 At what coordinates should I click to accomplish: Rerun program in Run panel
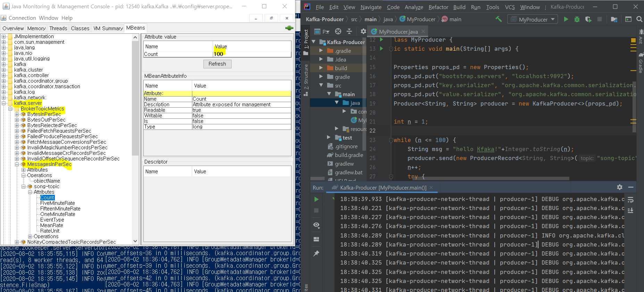pos(316,199)
